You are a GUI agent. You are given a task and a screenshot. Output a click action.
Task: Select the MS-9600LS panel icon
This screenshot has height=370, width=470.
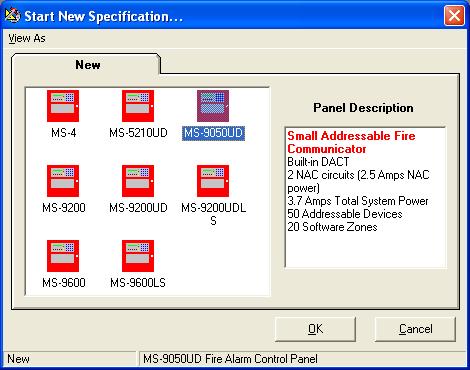[x=138, y=256]
